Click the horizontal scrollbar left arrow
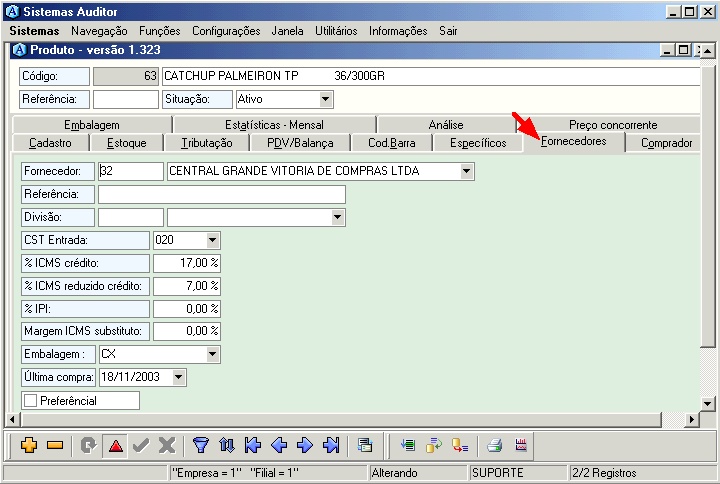 (x=12, y=419)
